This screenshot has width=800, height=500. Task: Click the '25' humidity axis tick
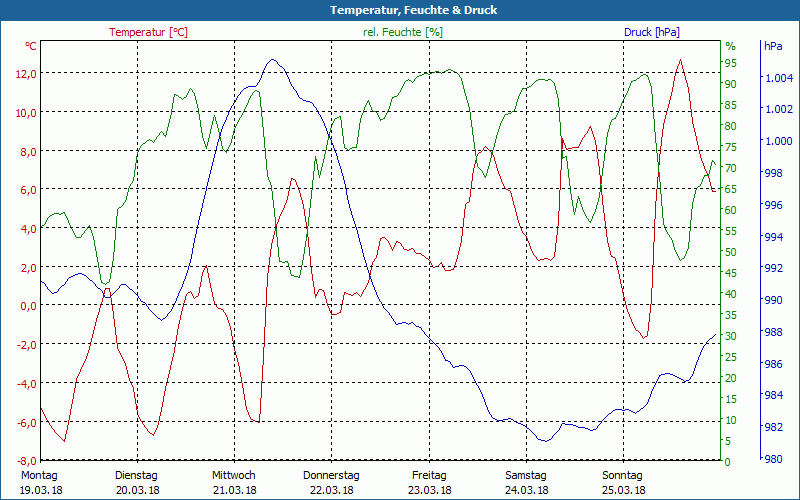click(731, 357)
